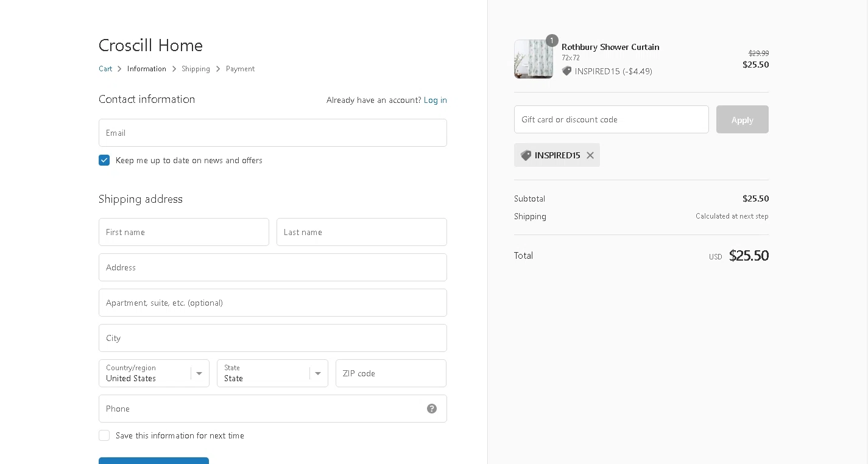Click the chevron after Cart breadcrumb

(x=119, y=69)
